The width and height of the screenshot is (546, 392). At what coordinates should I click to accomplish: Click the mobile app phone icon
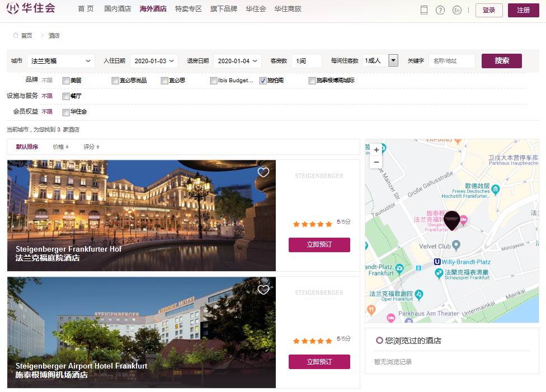coord(424,10)
